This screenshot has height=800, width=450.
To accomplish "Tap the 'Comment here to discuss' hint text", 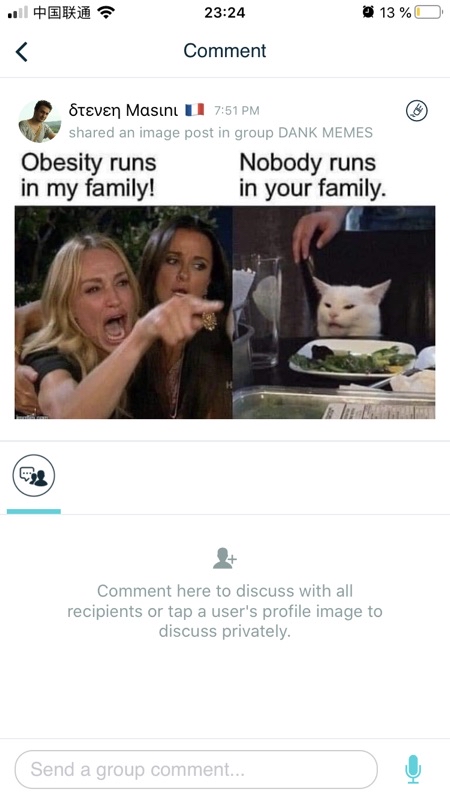I will click(224, 611).
